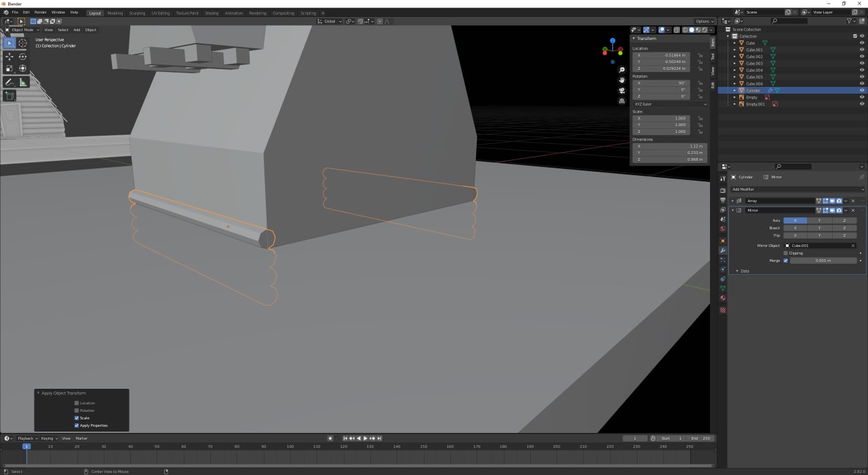Expand the Data subpanel in Mirror
Screen dimensions: 868x475
[x=737, y=271]
